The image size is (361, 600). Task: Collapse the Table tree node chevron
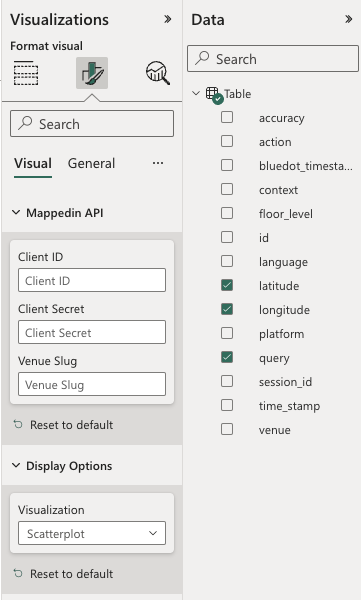[196, 93]
